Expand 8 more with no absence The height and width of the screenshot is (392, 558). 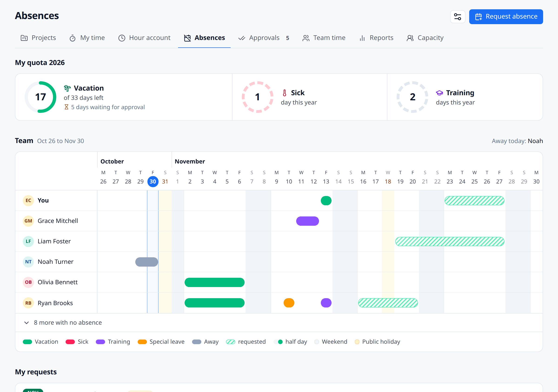(63, 323)
